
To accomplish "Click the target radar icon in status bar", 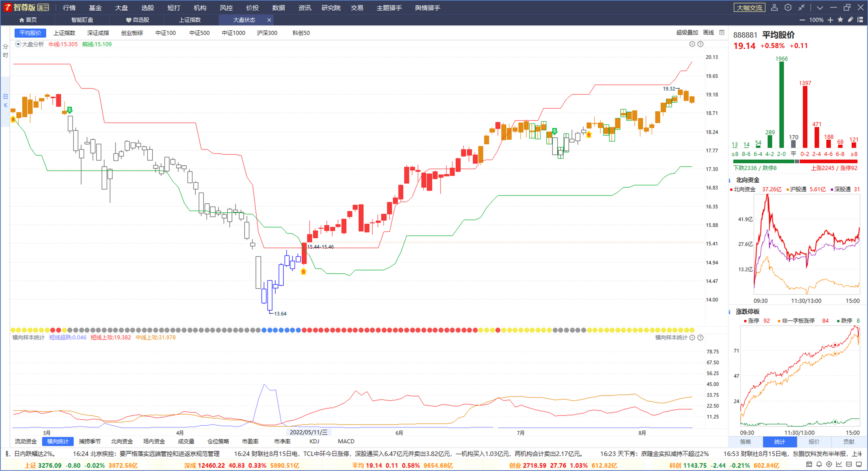I will 829,464.
